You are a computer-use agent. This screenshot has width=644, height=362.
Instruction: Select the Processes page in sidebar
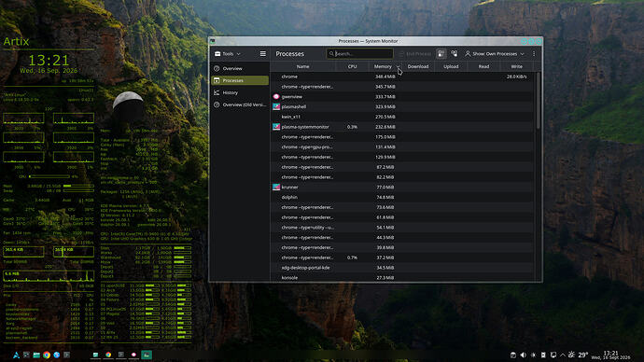240,80
